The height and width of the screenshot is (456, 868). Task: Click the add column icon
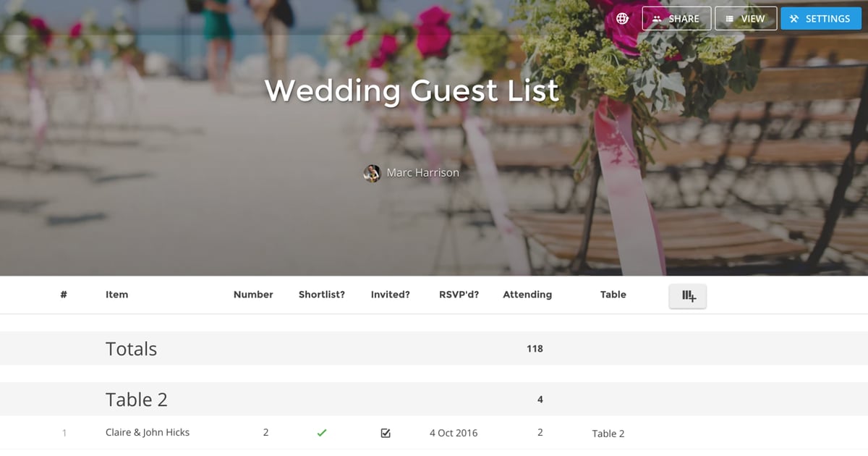point(688,295)
